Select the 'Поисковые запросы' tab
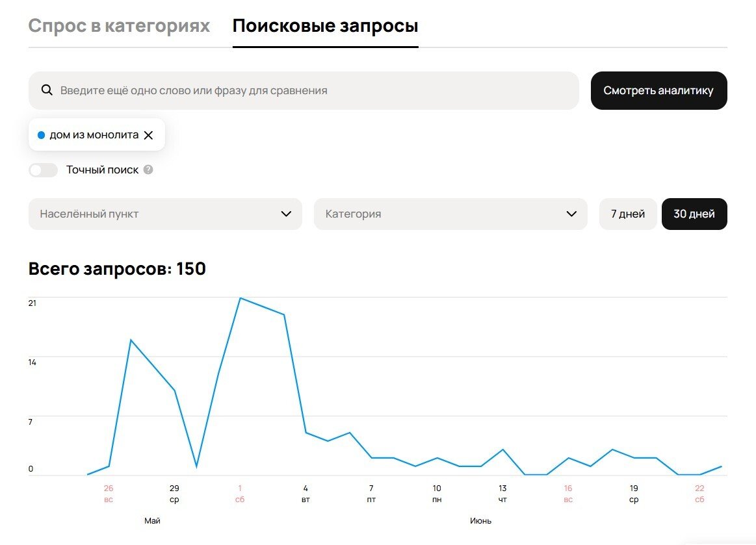The height and width of the screenshot is (545, 756). (325, 26)
